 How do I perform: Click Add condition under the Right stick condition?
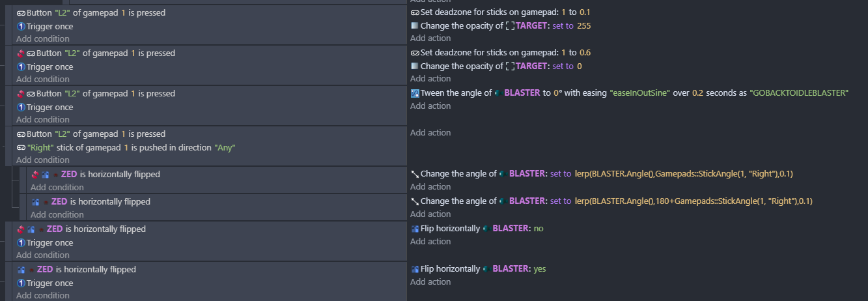point(43,160)
